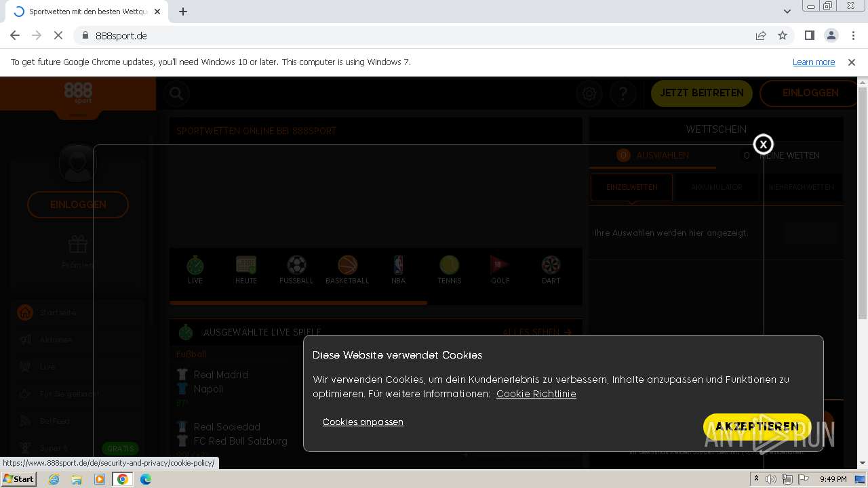868x488 pixels.
Task: Click the 888sport logo
Action: (x=78, y=94)
